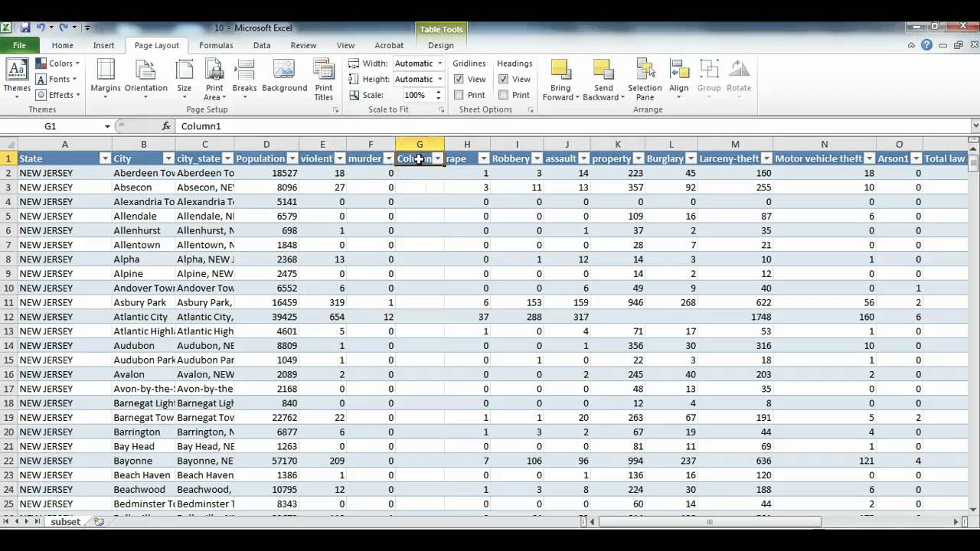This screenshot has width=980, height=551.
Task: Open Height scale dropdown
Action: coord(439,79)
